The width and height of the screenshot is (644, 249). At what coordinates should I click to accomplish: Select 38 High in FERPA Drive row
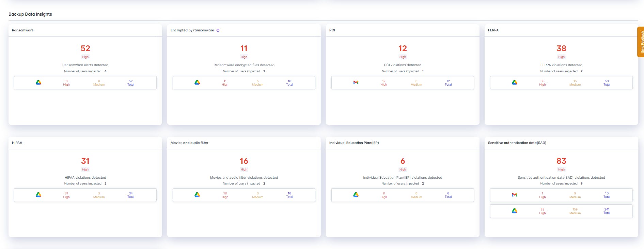point(543,83)
